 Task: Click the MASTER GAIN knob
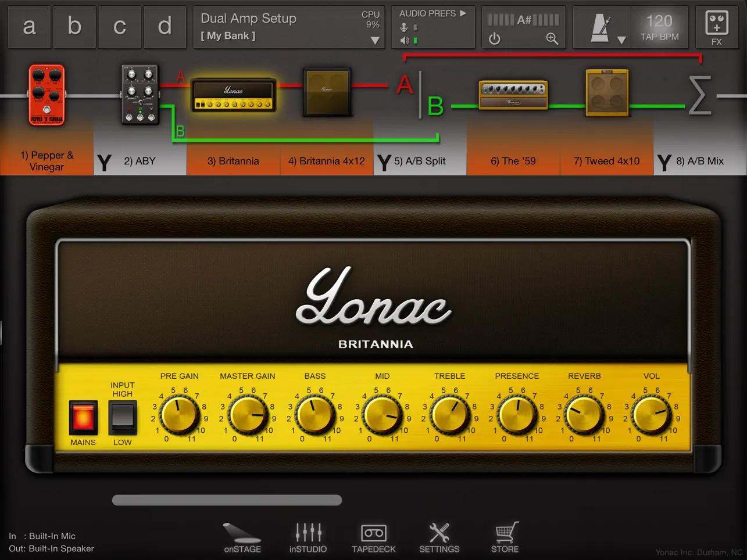248,415
